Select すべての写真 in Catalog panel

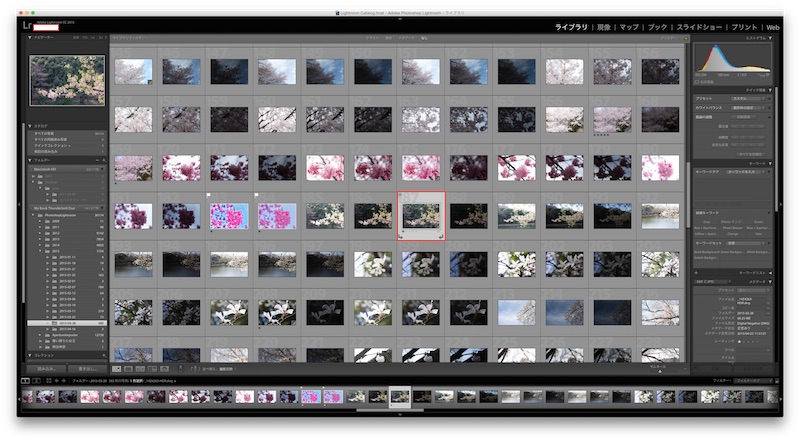[66, 134]
